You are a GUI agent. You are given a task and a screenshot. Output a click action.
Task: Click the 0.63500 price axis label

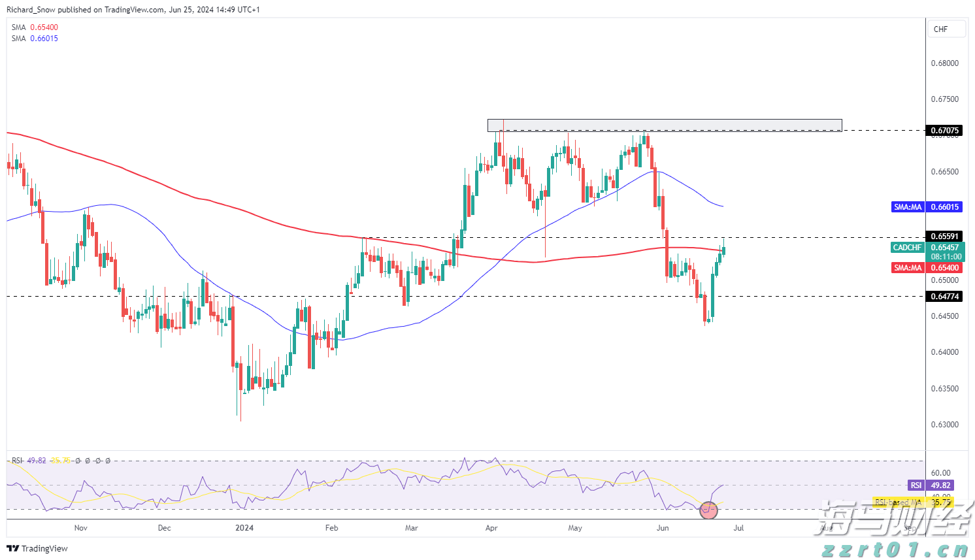point(945,389)
